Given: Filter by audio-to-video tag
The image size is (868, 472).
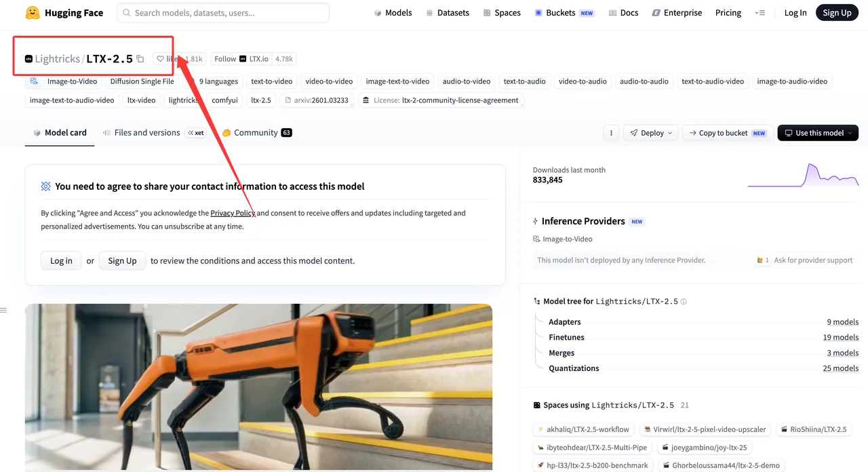Looking at the screenshot, I should pos(467,81).
